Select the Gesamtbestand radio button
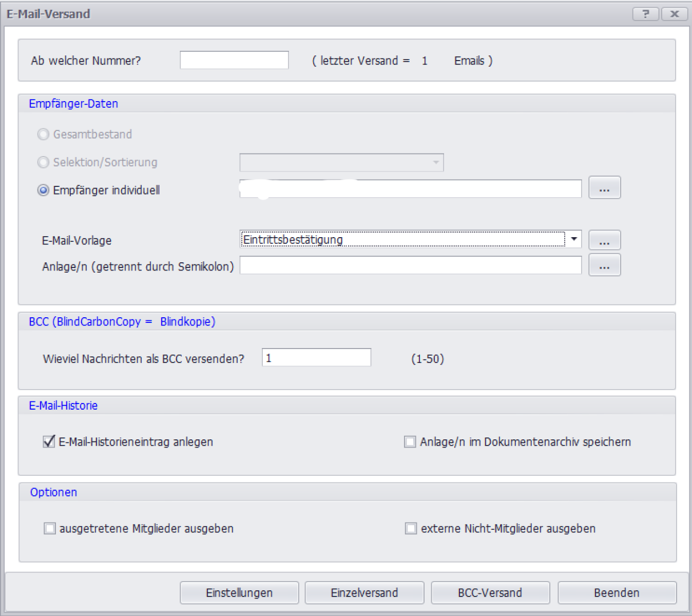The image size is (692, 616). pyautogui.click(x=44, y=134)
